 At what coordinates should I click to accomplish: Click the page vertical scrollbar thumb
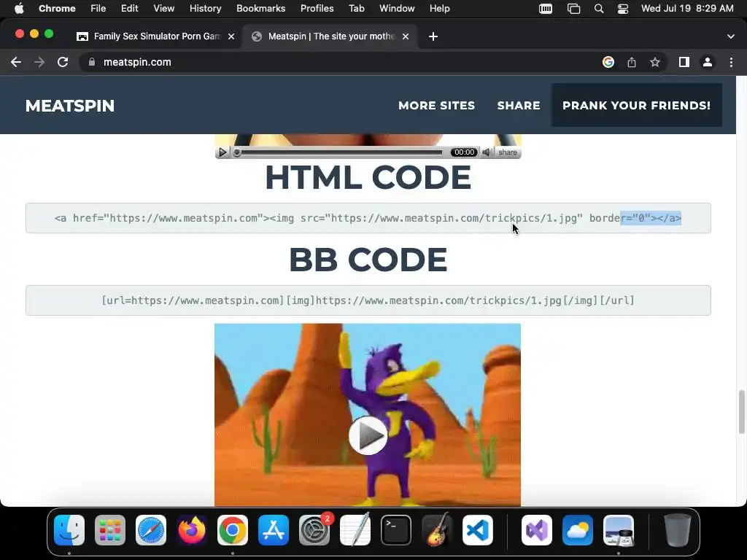[x=741, y=412]
